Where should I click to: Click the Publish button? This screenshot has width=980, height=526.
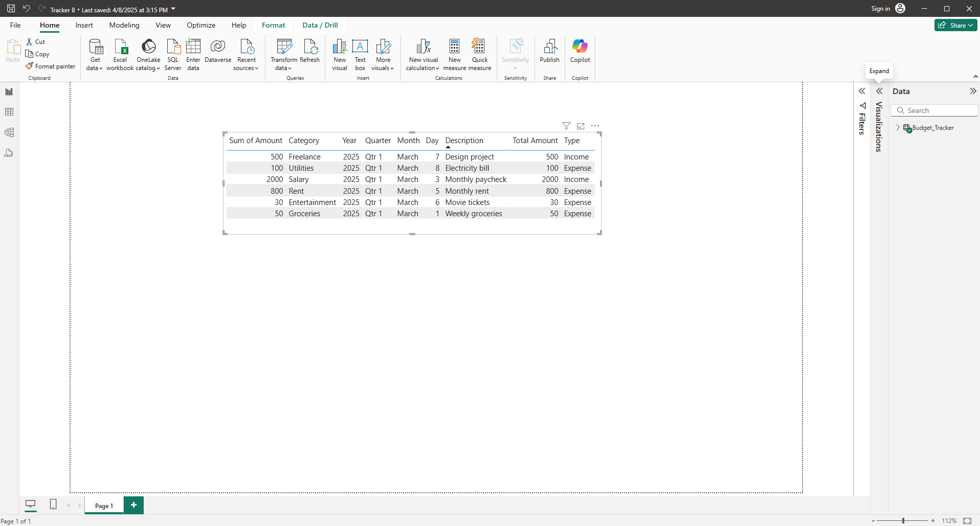[x=549, y=51]
